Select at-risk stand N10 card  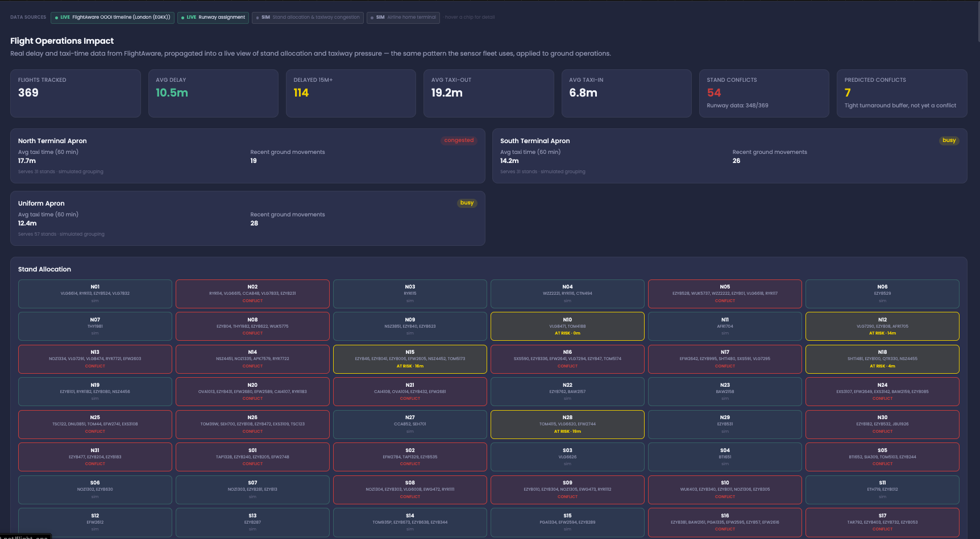pos(567,327)
